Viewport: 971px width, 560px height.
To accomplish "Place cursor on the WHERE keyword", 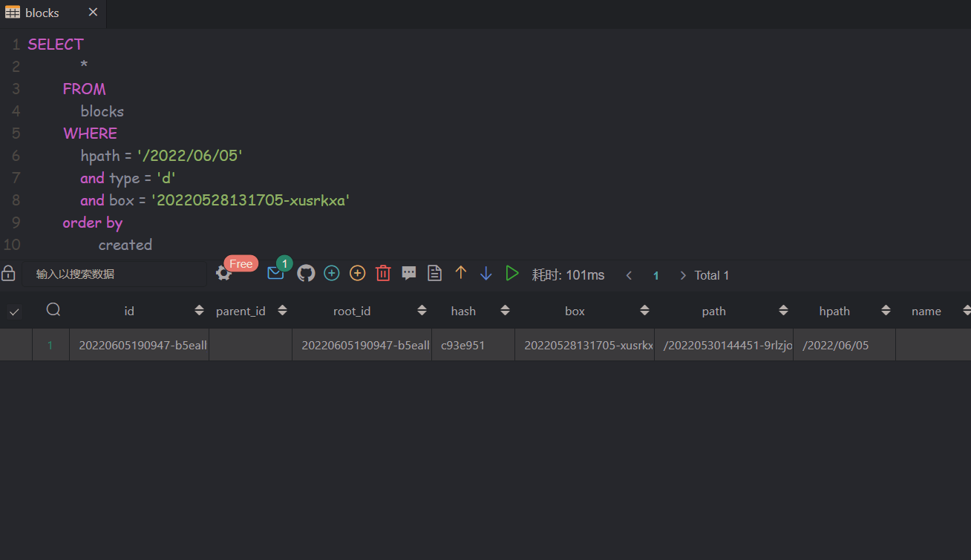I will click(91, 134).
